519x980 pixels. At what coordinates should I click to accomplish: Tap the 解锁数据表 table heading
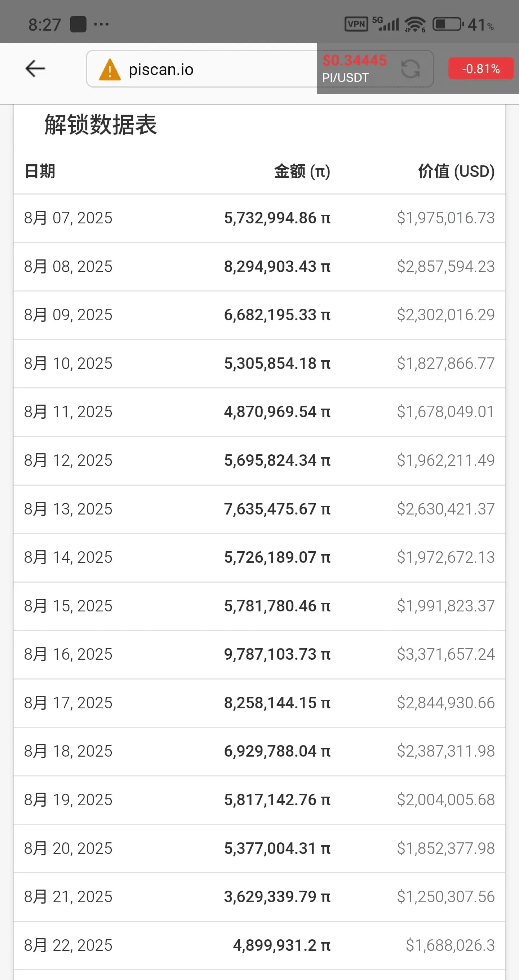point(101,124)
